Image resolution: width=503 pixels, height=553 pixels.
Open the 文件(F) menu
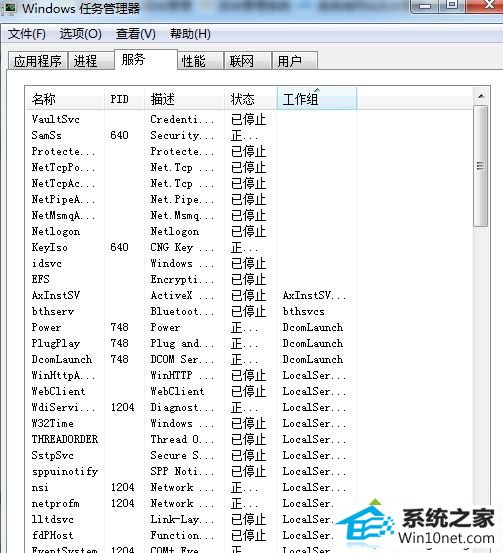click(26, 34)
